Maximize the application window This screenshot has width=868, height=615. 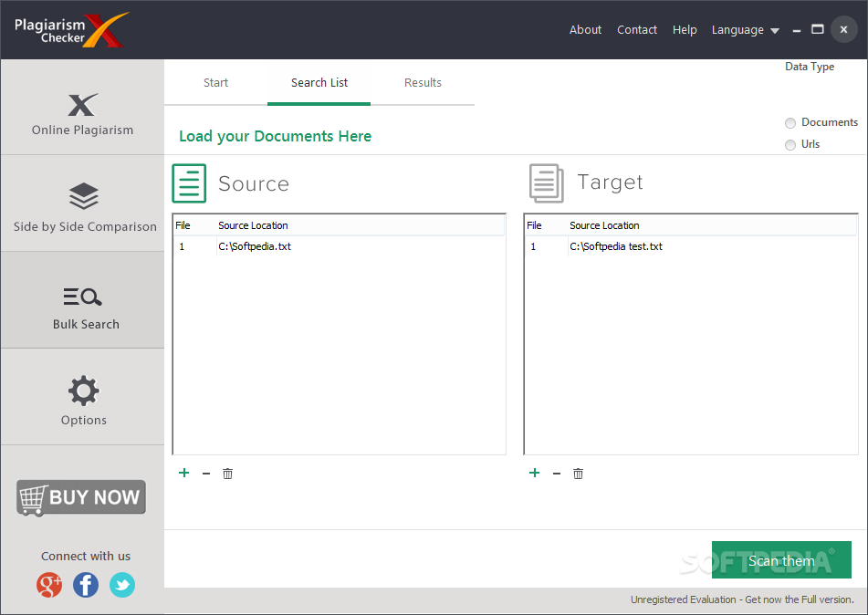[818, 29]
